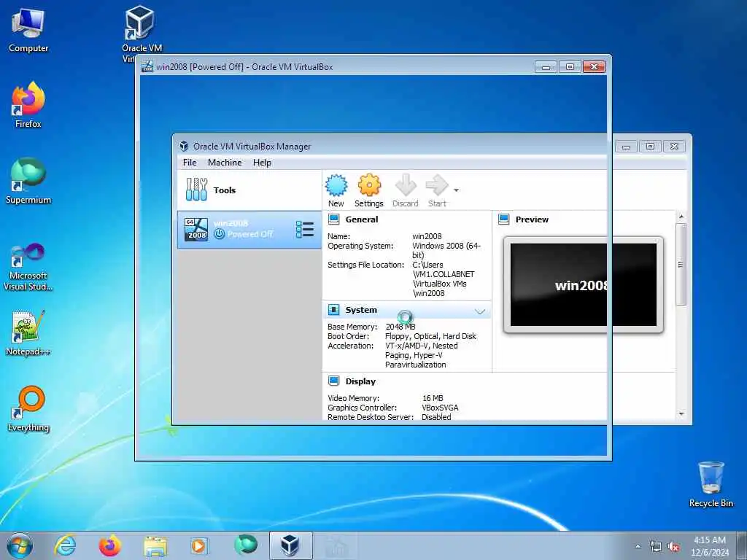The width and height of the screenshot is (747, 560).
Task: Click the taskbar clock showing 4:15 AM
Action: coord(710,545)
